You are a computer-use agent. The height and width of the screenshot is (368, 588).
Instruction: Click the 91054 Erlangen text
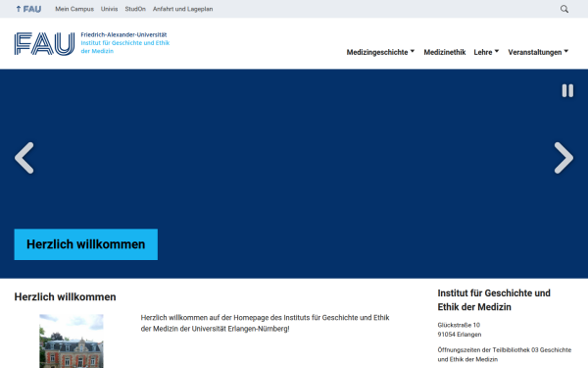pos(460,335)
